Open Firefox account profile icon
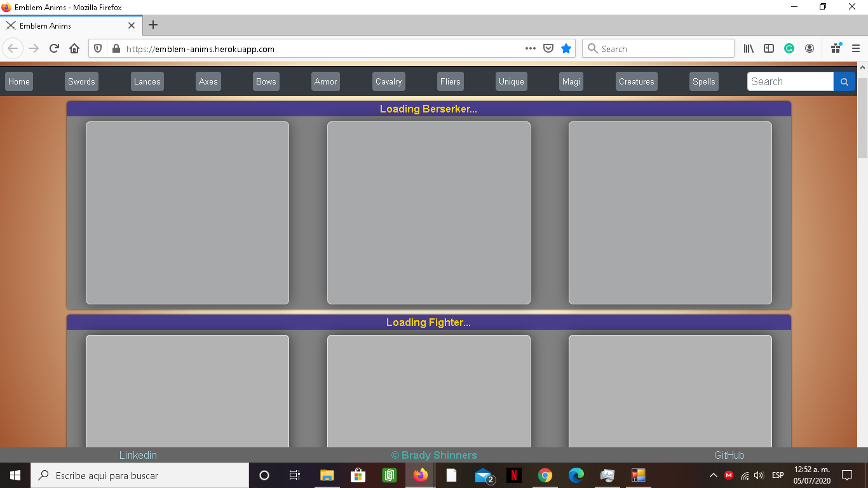The width and height of the screenshot is (868, 488). pyautogui.click(x=810, y=49)
